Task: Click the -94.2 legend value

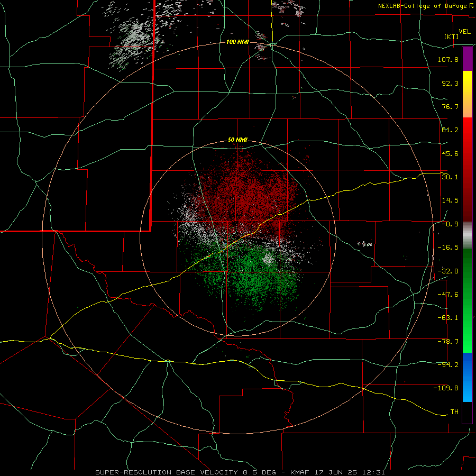Action: point(448,365)
